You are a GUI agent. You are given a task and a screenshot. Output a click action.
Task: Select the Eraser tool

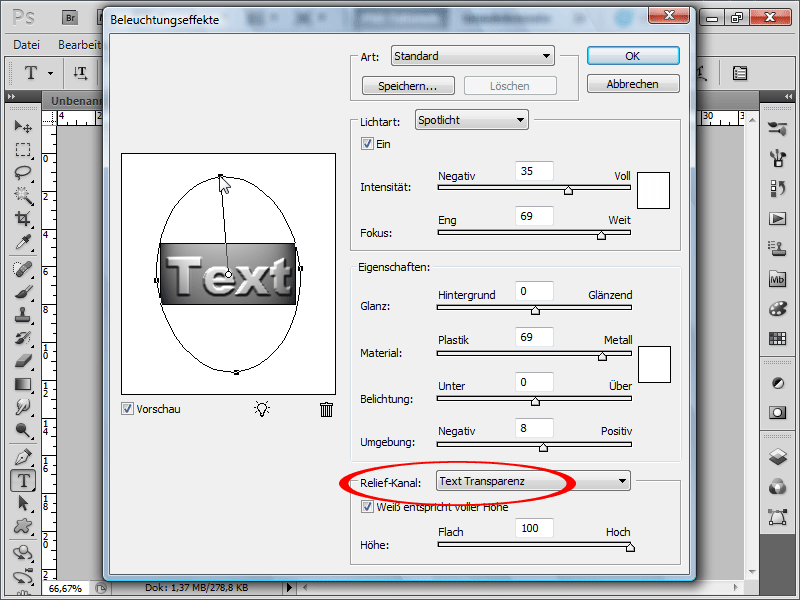[x=23, y=361]
